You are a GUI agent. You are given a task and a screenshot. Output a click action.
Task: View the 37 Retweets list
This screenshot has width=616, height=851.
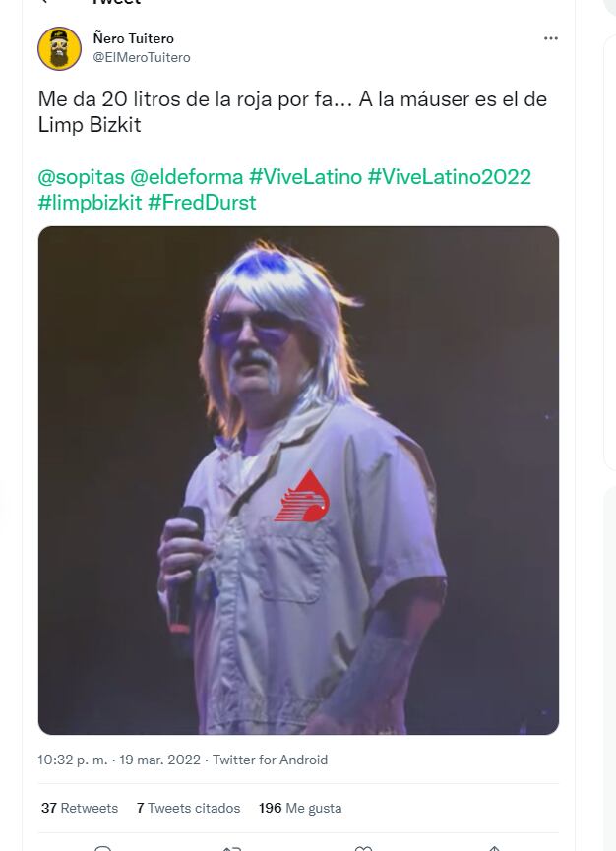pyautogui.click(x=80, y=808)
